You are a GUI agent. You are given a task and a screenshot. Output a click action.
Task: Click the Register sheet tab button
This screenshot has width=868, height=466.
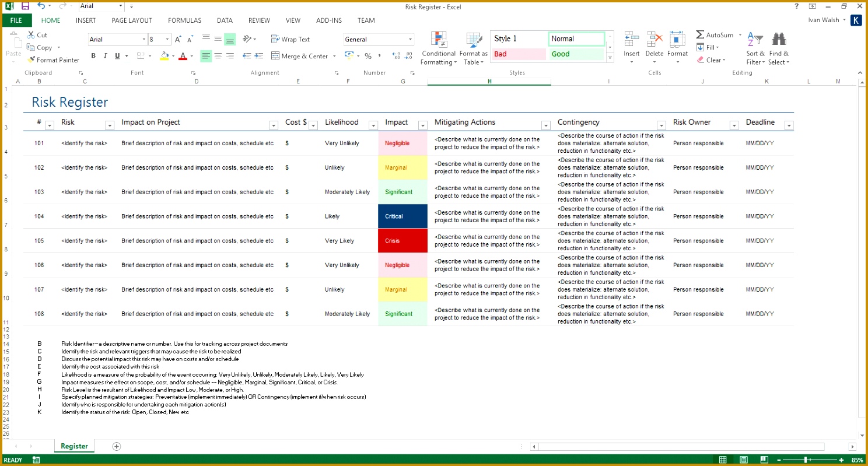click(x=74, y=446)
